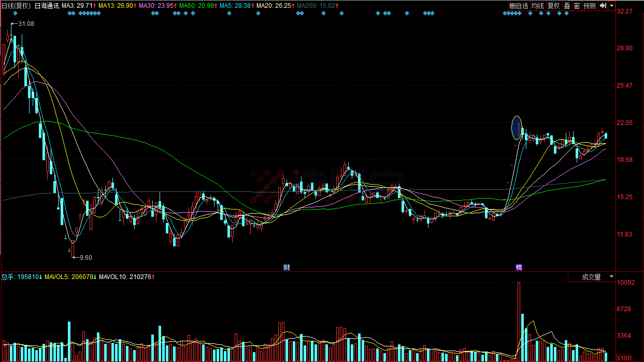Click the 31.08 high price label

[26, 24]
